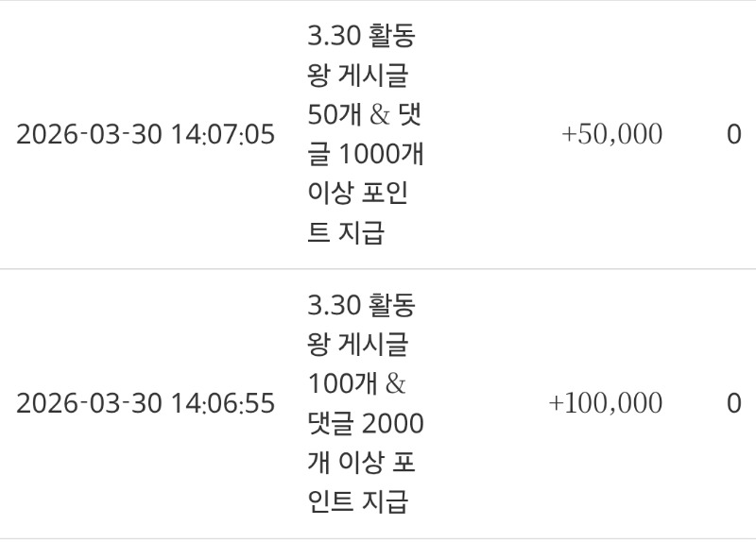Click the "100개 &" text line
Image resolution: width=756 pixels, height=559 pixels.
356,384
